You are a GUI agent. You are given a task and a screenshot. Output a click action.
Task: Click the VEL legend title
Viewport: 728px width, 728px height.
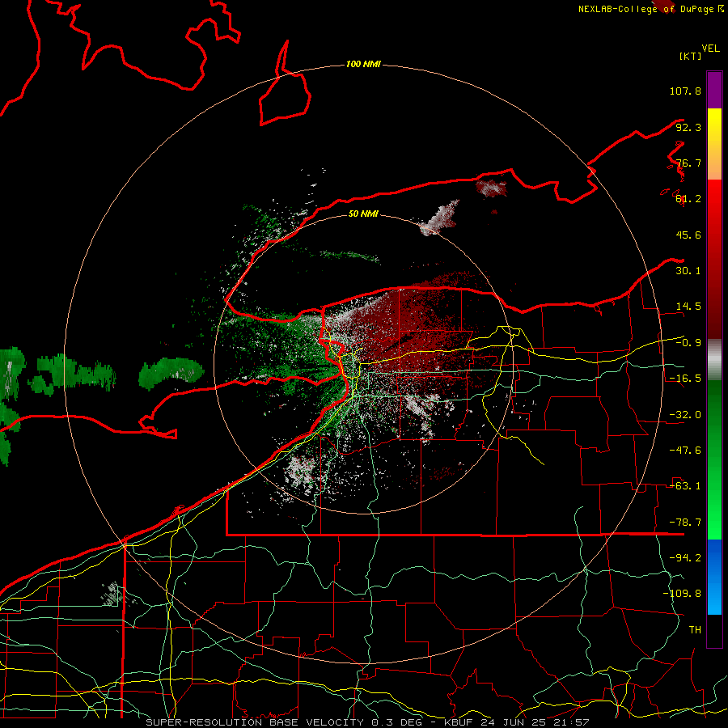[711, 49]
